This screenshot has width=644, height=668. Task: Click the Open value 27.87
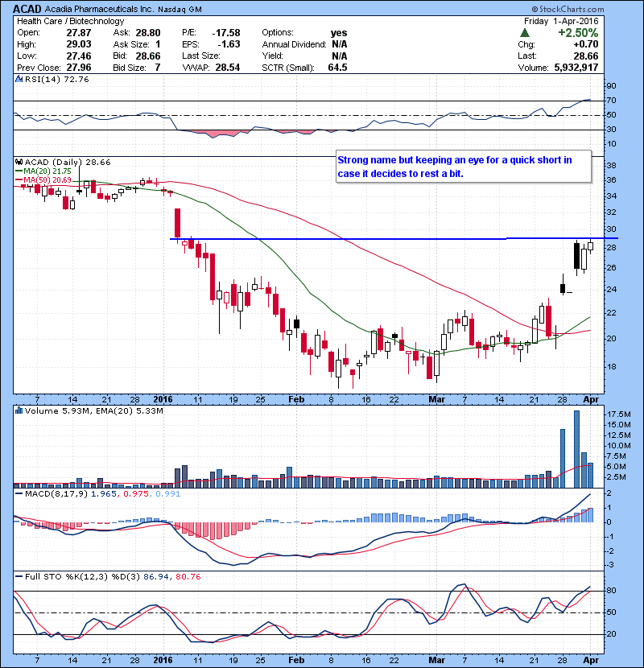[79, 33]
